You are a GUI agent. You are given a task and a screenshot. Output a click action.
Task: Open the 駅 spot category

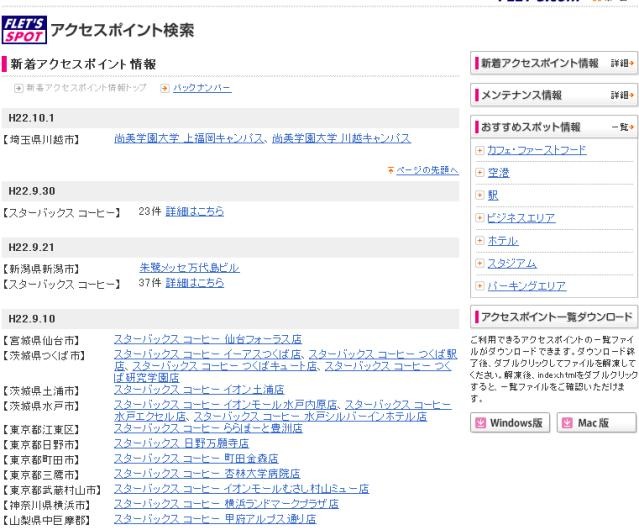[493, 195]
